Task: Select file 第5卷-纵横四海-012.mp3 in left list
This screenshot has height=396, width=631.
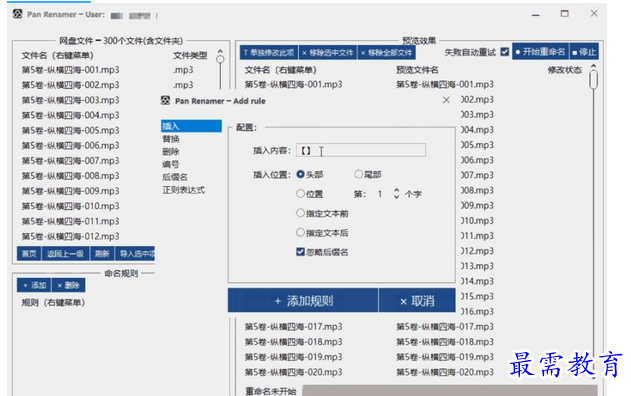Action: (x=70, y=236)
